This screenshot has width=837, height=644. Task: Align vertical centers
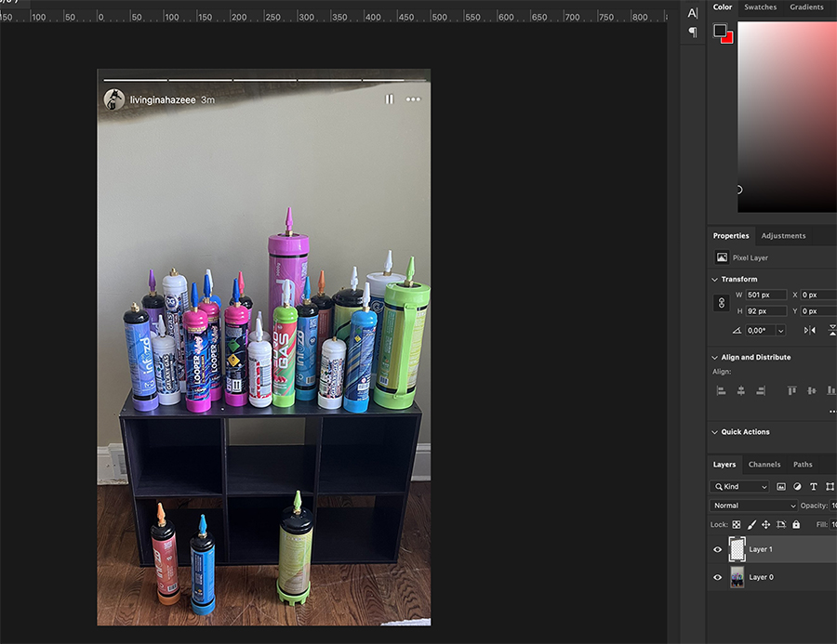click(811, 390)
